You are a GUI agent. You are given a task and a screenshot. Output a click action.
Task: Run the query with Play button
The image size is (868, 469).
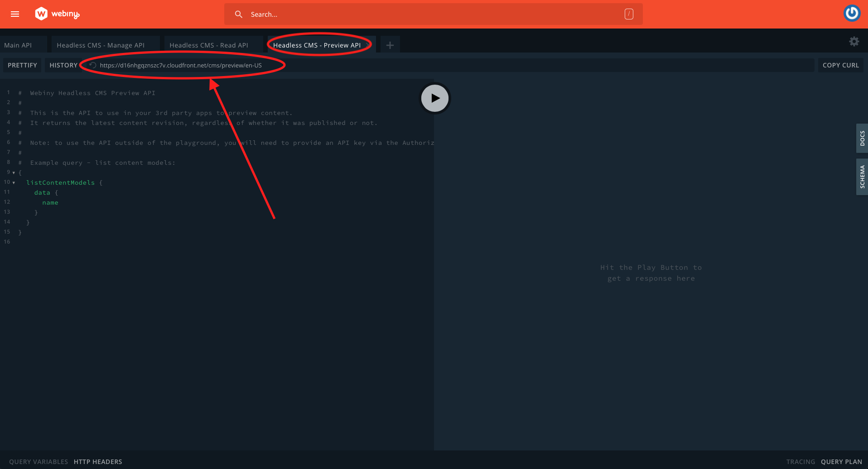(x=435, y=98)
